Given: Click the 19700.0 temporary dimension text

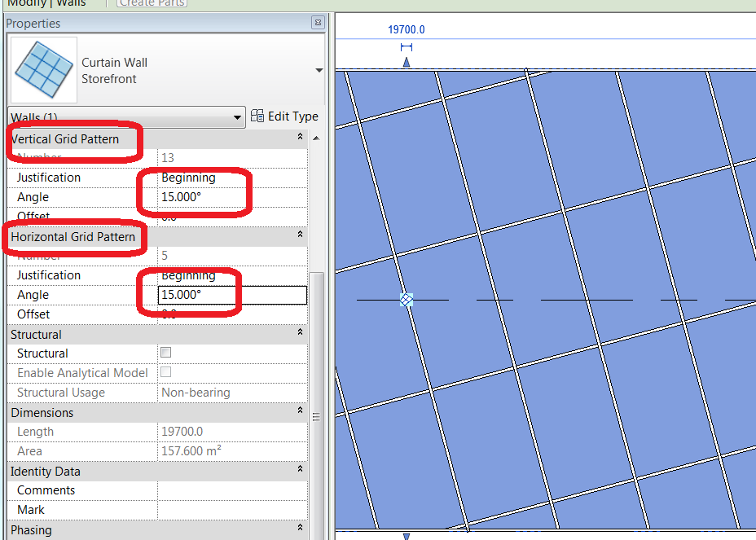Looking at the screenshot, I should (x=406, y=30).
